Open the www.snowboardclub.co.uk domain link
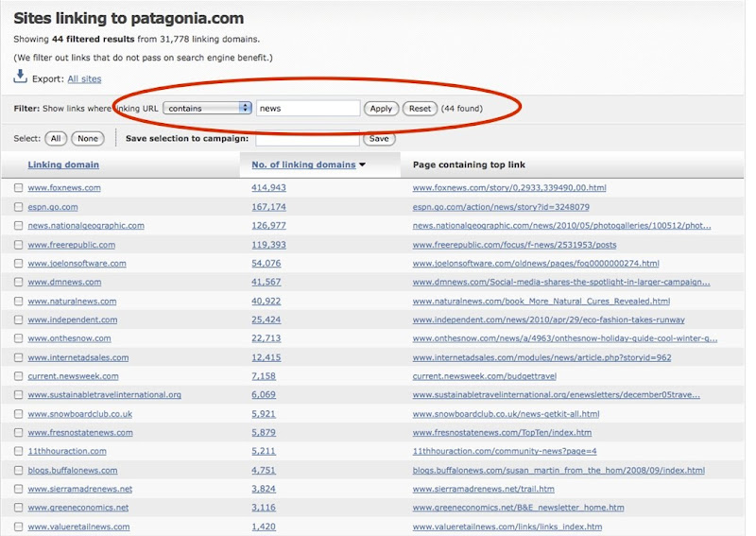756x536 pixels. [x=79, y=414]
